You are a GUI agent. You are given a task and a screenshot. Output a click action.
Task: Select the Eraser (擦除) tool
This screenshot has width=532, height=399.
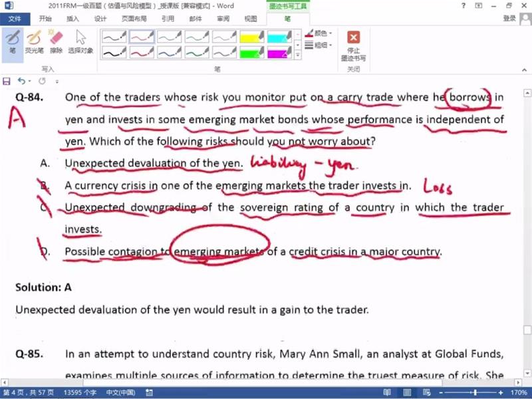pyautogui.click(x=57, y=40)
